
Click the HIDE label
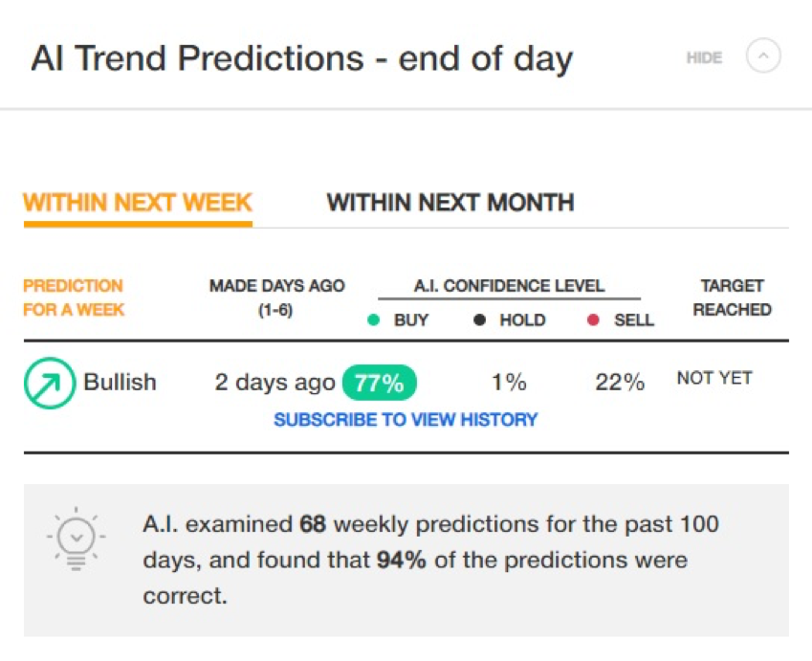point(704,57)
